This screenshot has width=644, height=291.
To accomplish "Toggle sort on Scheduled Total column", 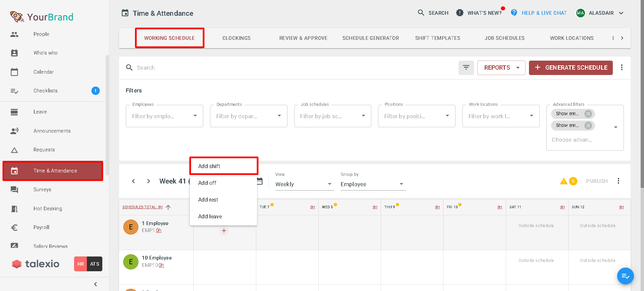I will tap(168, 207).
